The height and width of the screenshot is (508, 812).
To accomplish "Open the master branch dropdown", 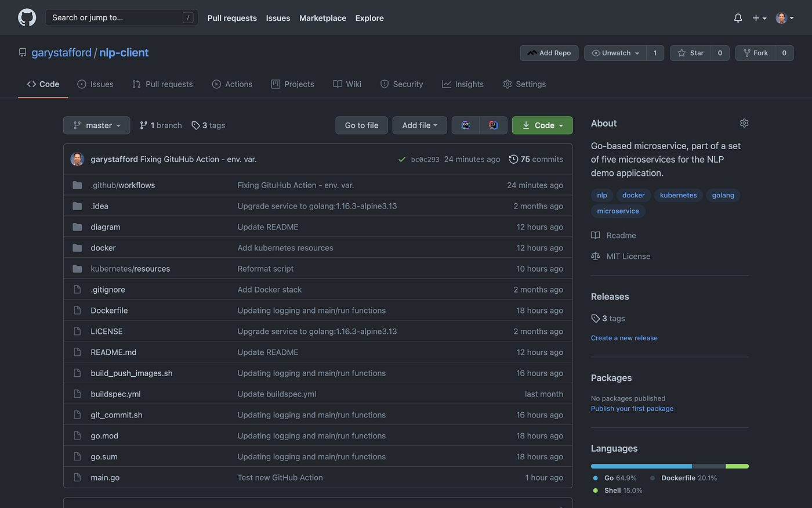I will (x=97, y=125).
